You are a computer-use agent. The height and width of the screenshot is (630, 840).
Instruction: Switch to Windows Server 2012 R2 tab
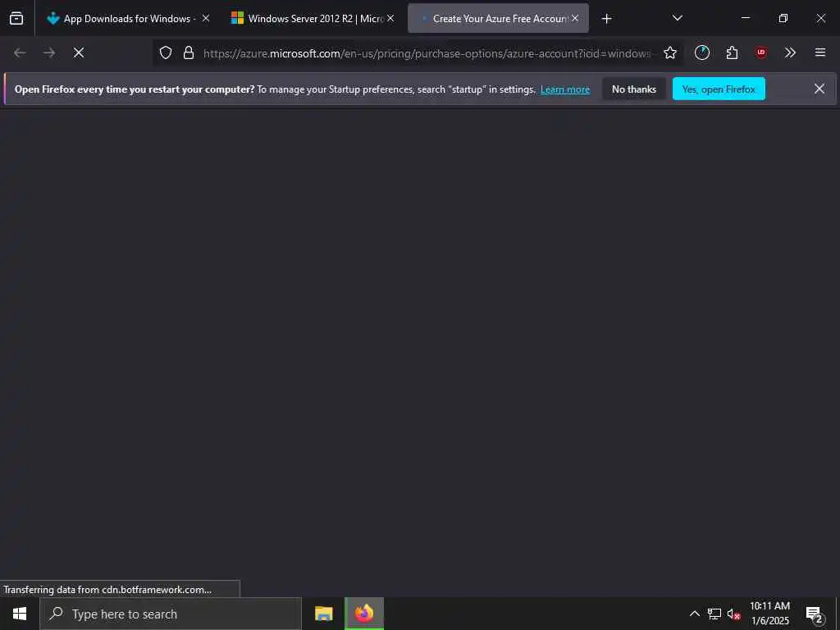click(313, 18)
